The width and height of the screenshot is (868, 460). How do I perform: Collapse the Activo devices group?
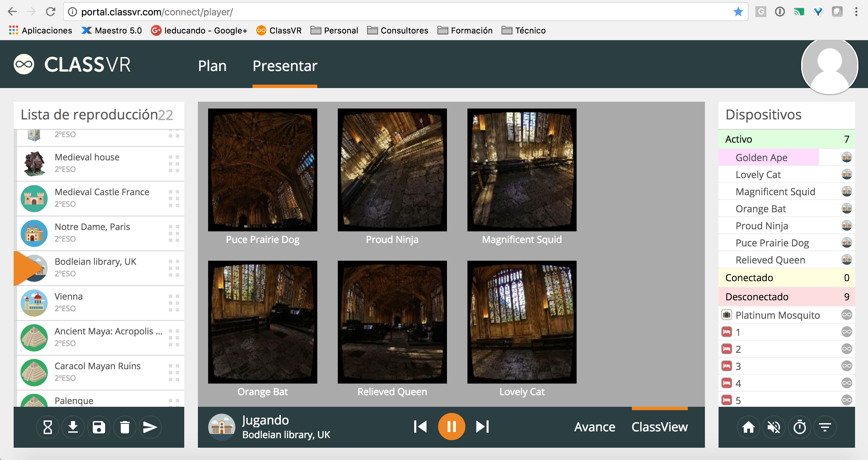click(786, 139)
